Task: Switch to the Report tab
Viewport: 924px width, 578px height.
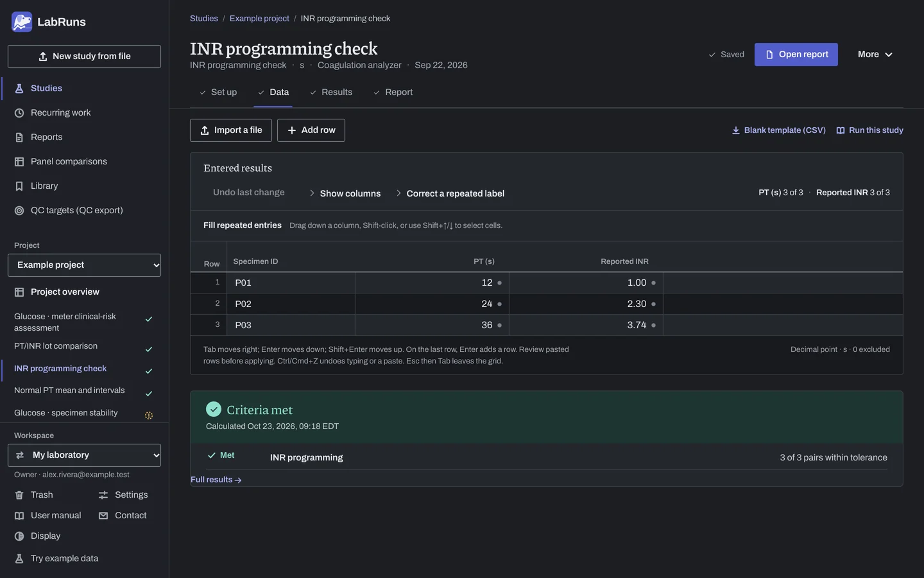Action: click(393, 92)
